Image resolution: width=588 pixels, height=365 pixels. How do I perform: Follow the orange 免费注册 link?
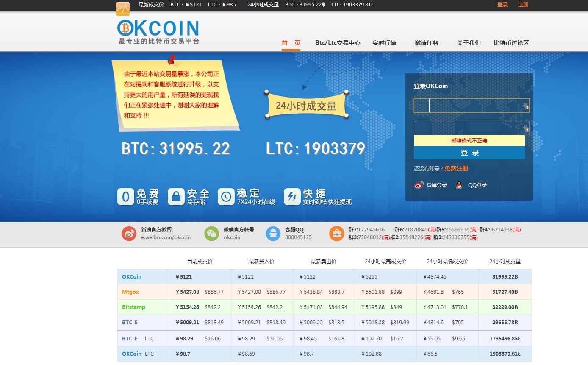click(456, 168)
